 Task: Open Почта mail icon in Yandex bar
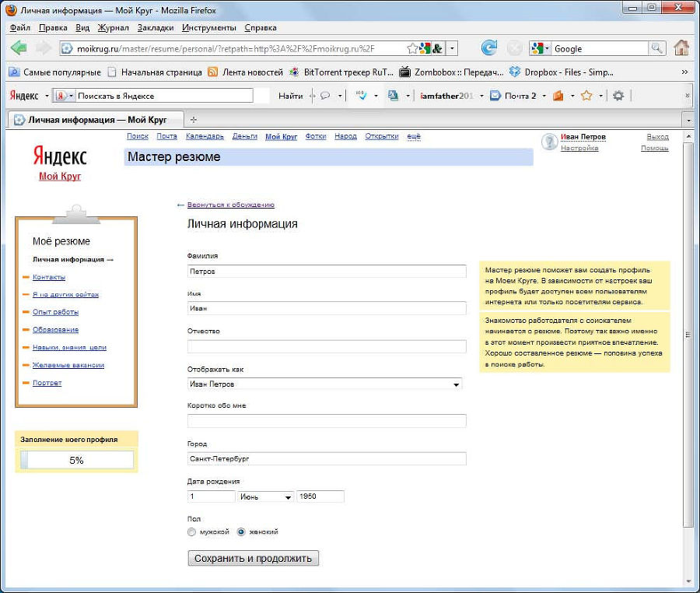click(x=495, y=96)
